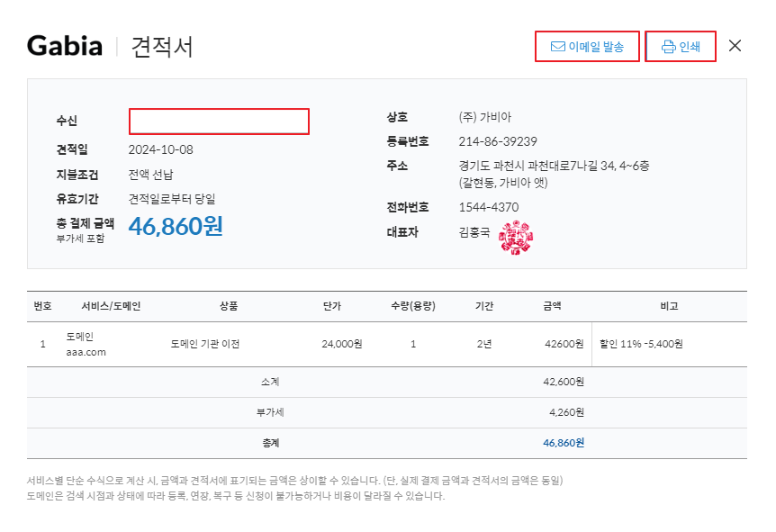Click the 42600원 amount in the aaa.com row
This screenshot has height=532, width=776.
(x=564, y=344)
